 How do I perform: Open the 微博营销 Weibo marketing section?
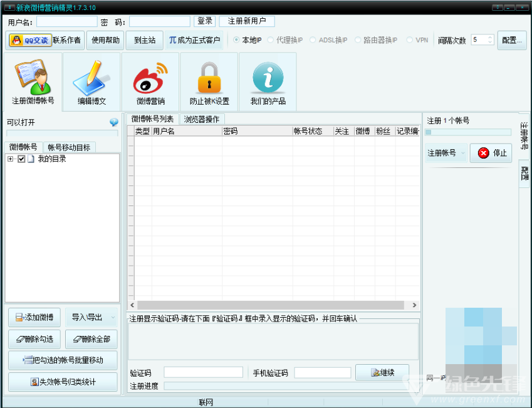[x=150, y=82]
